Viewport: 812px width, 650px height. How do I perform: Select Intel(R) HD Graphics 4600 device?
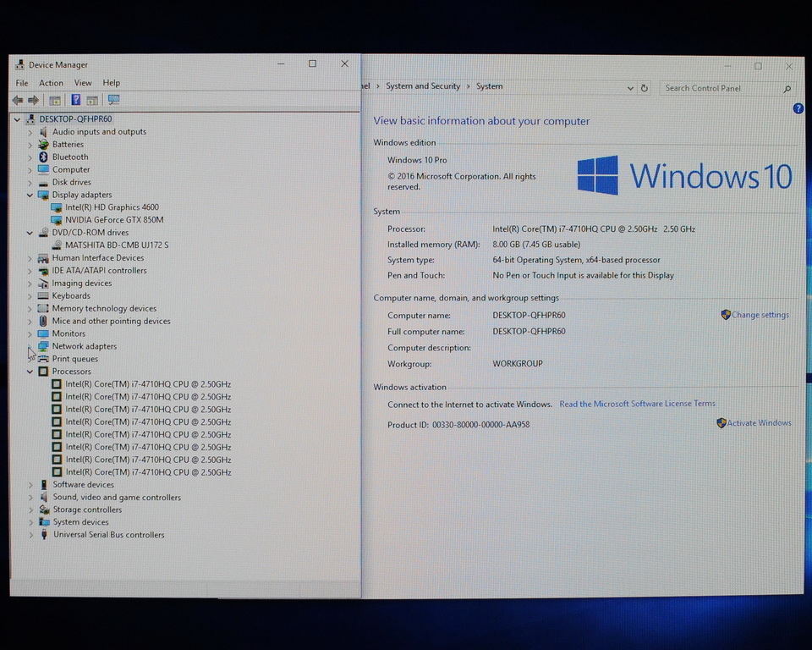click(112, 207)
